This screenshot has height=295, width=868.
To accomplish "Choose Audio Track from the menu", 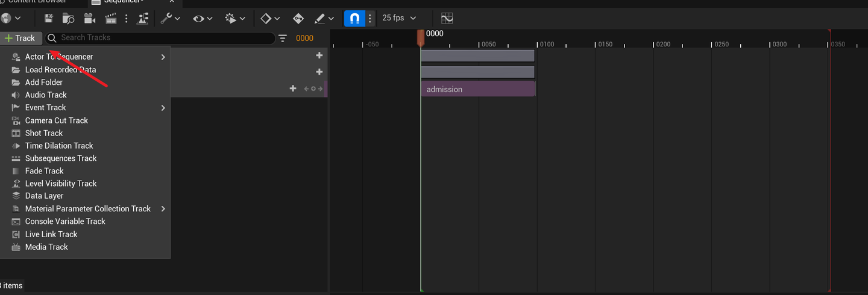I will (x=46, y=95).
